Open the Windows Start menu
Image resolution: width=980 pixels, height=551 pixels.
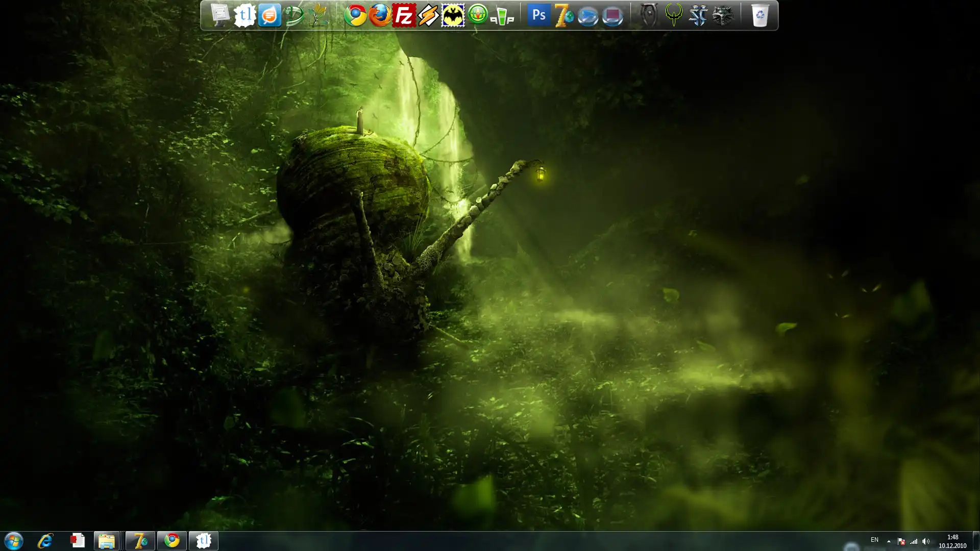(x=14, y=541)
